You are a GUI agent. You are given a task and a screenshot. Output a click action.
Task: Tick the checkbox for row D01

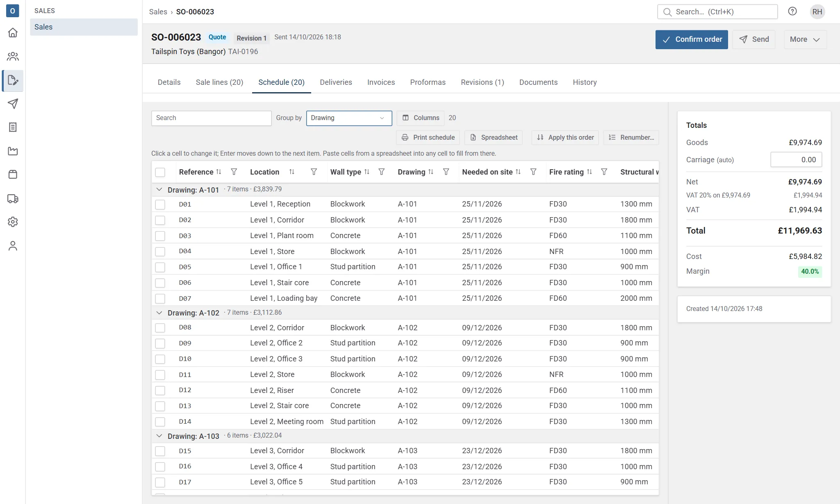point(160,204)
